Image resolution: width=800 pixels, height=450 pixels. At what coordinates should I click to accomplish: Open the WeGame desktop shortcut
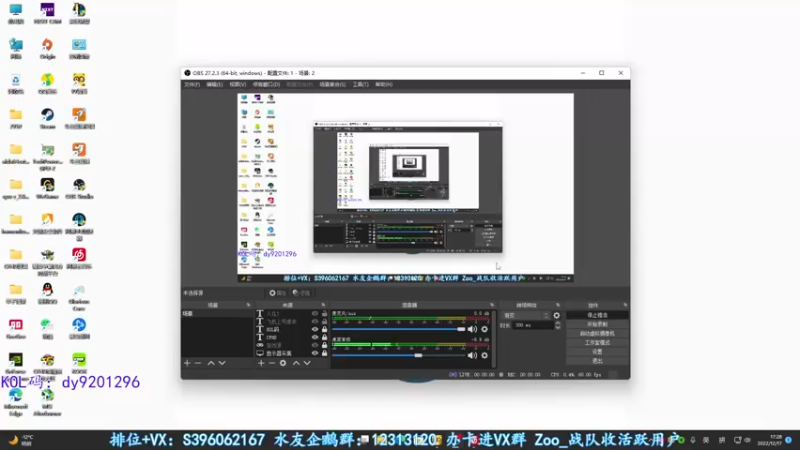[x=47, y=189]
